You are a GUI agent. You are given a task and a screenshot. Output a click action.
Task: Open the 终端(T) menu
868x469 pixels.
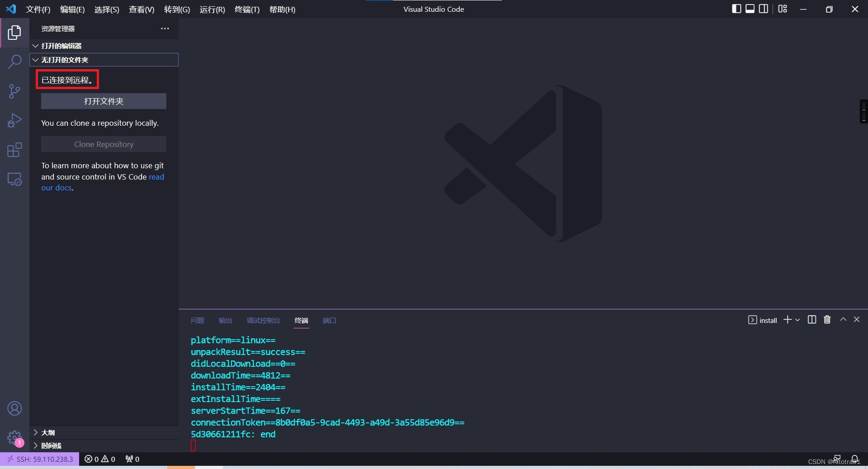pos(247,9)
